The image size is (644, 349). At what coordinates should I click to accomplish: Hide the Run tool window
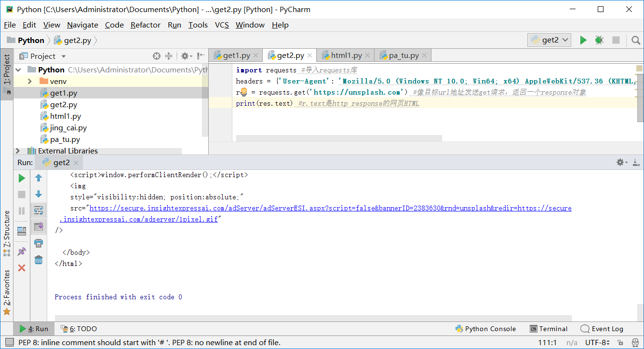point(636,162)
